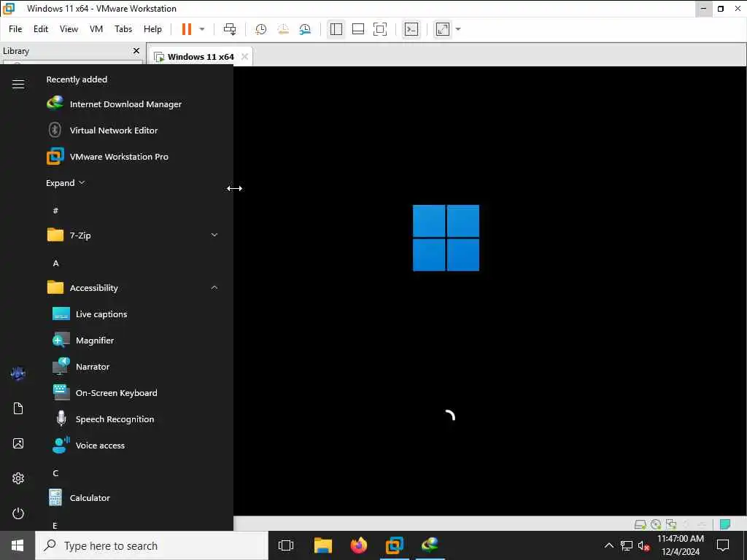Open Documents from Start sidebar
This screenshot has height=560, width=747.
(18, 408)
